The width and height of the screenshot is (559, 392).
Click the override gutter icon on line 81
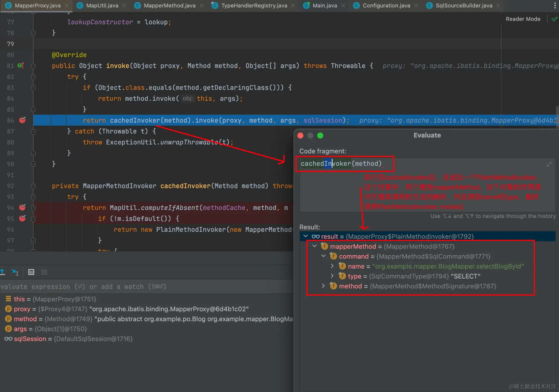(x=20, y=65)
